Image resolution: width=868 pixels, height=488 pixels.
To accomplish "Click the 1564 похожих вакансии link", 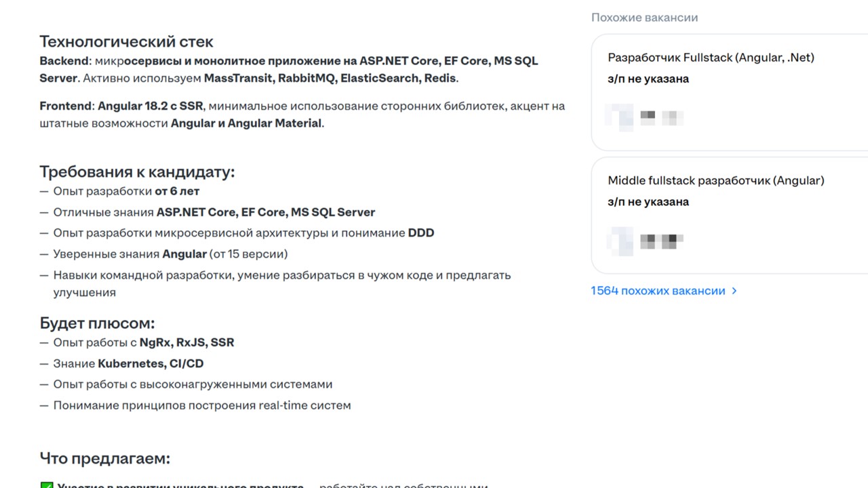I will [658, 291].
